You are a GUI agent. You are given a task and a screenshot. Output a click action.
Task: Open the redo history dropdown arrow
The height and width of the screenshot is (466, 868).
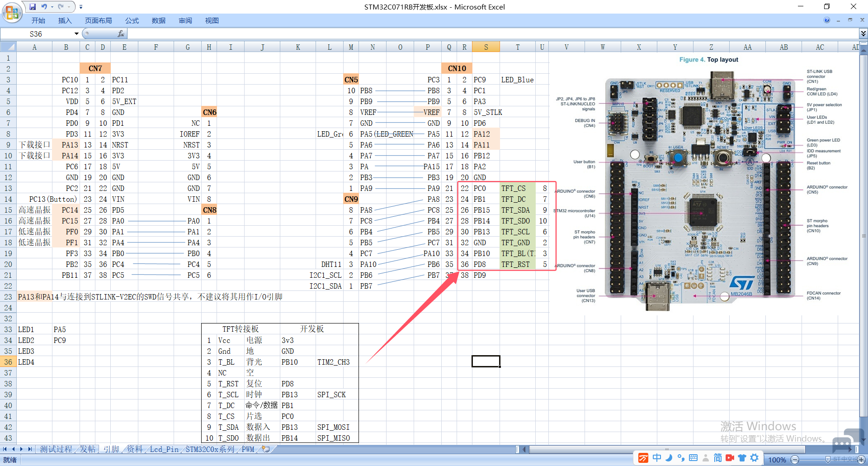(x=69, y=7)
